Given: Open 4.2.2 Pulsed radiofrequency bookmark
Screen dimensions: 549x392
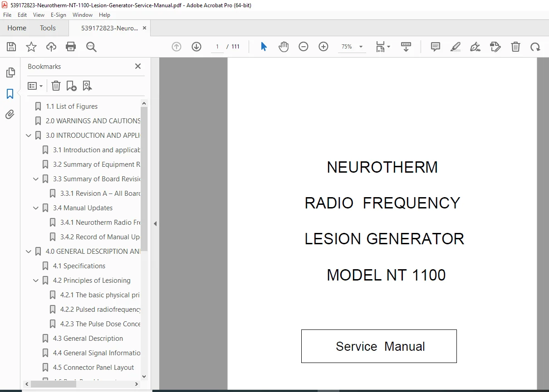Looking at the screenshot, I should (100, 310).
